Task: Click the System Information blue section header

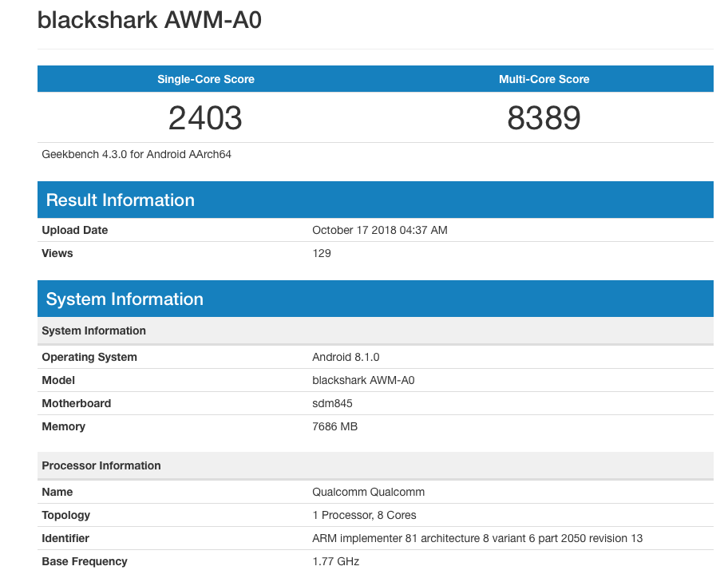Action: [x=125, y=299]
